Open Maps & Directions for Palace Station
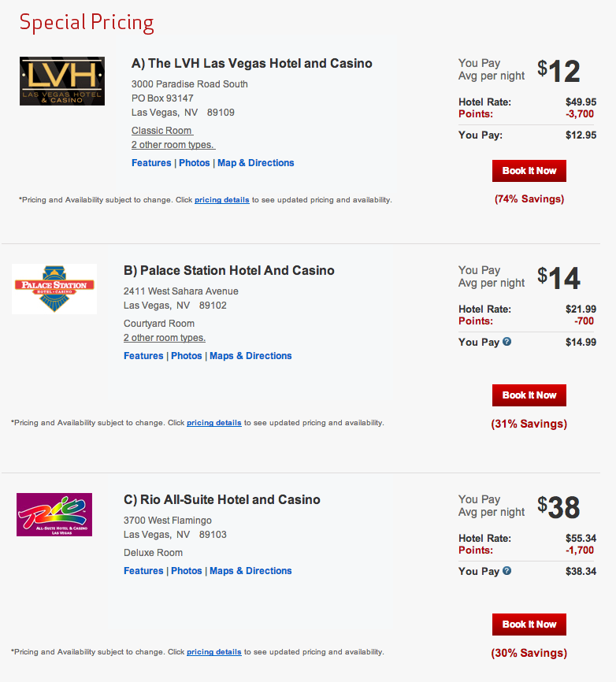The image size is (616, 682). (x=250, y=356)
